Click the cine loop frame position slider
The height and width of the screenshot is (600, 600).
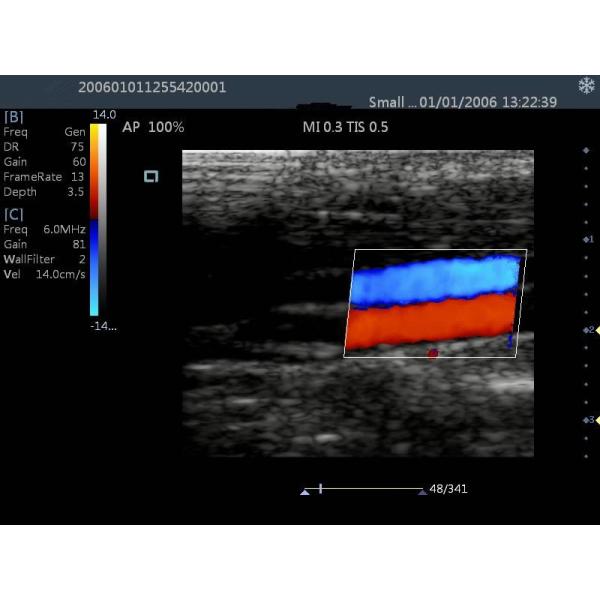(320, 489)
